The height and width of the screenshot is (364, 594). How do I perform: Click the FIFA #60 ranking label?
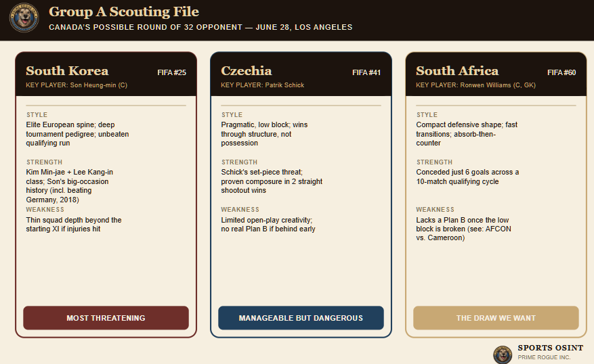(x=561, y=72)
